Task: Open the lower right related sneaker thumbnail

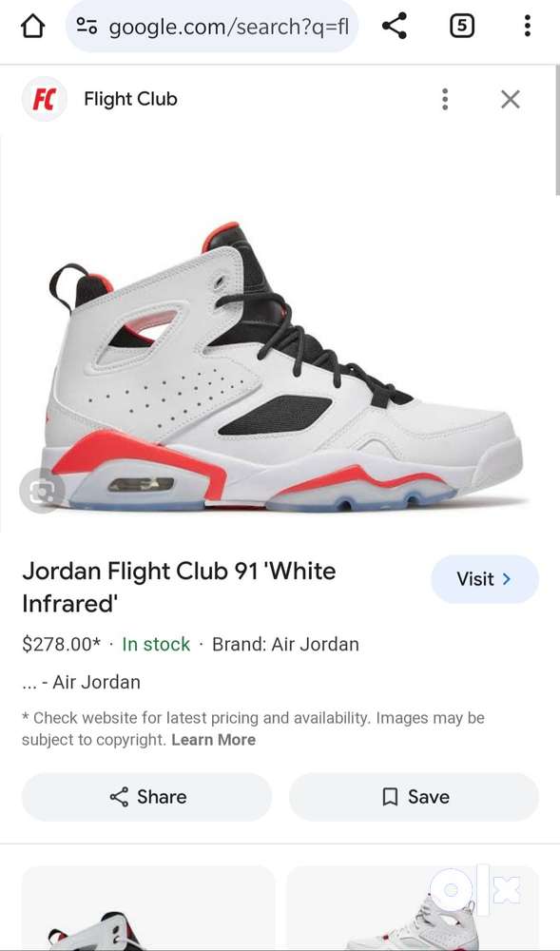Action: (412, 908)
